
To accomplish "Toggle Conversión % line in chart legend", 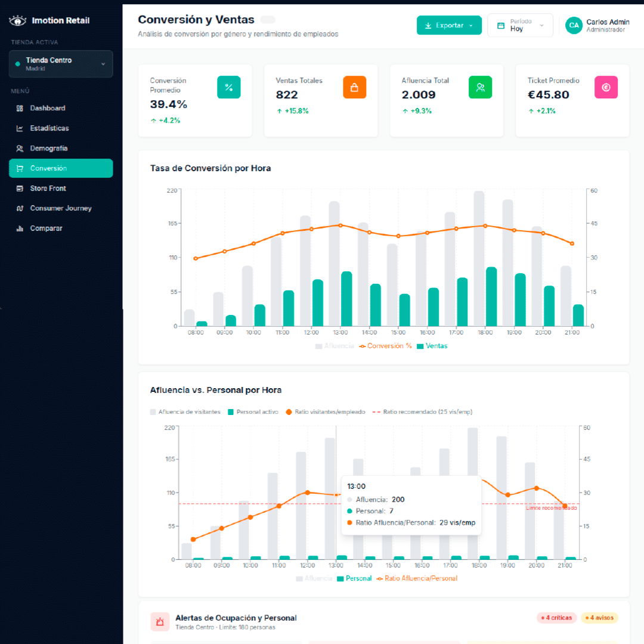I will [385, 346].
